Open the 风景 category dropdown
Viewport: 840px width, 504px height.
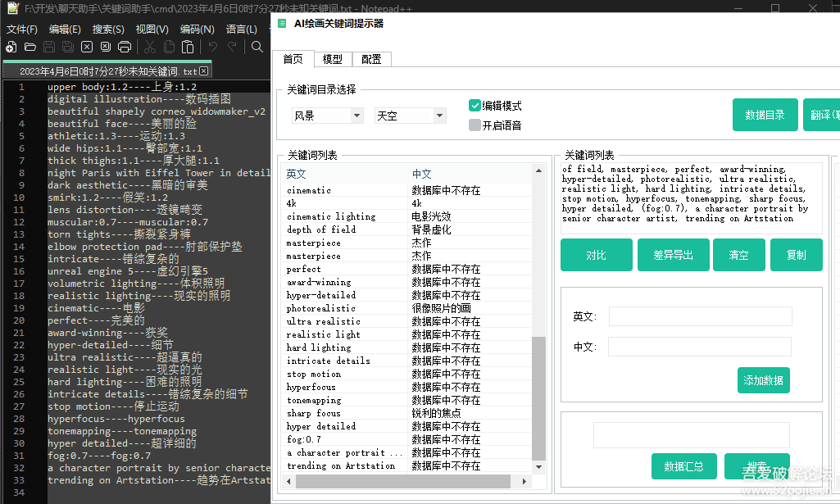tap(327, 116)
